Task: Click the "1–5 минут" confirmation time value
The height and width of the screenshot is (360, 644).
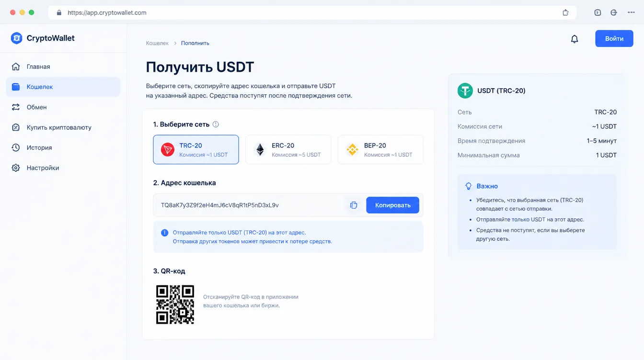Action: click(601, 141)
